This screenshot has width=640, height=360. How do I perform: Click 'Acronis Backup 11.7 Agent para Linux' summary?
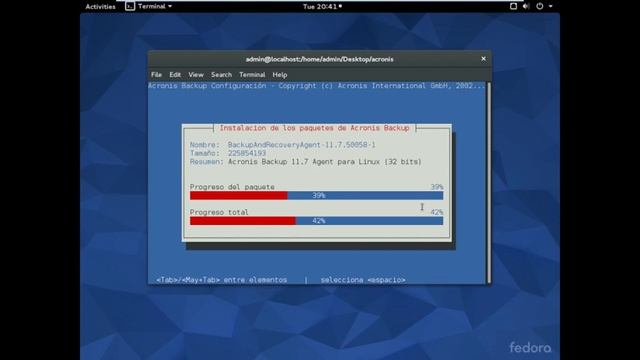point(324,162)
